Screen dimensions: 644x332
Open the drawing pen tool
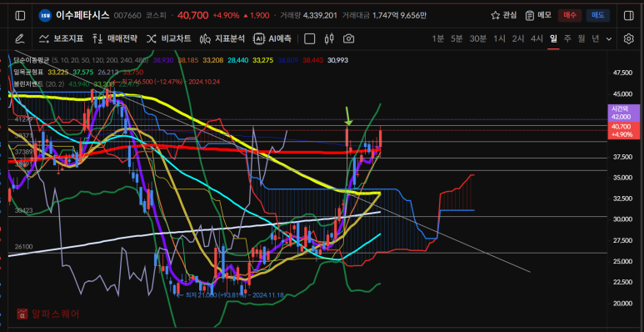coord(19,38)
